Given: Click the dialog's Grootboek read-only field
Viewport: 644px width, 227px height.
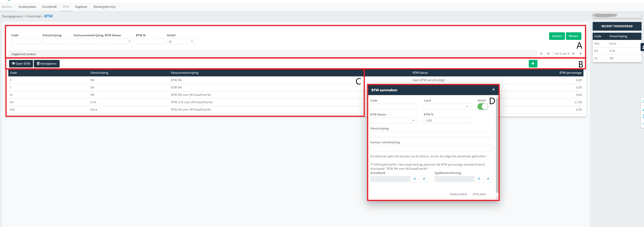Looking at the screenshot, I should pyautogui.click(x=390, y=179).
